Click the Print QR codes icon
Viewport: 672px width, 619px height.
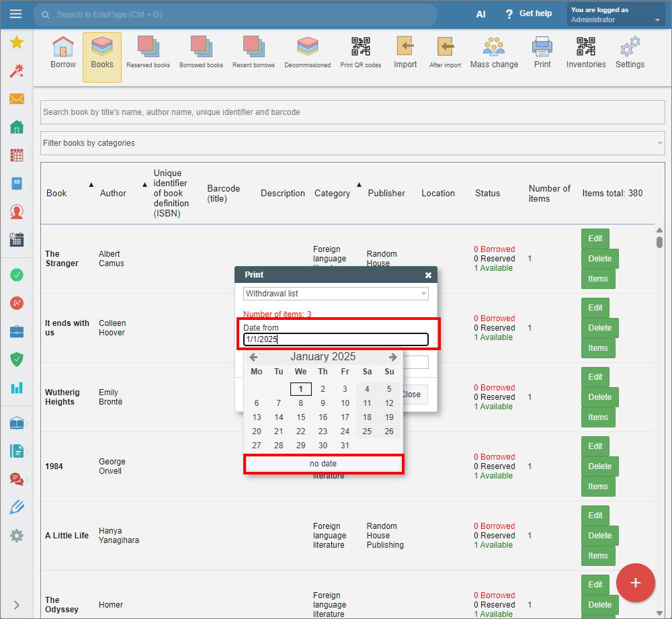pyautogui.click(x=360, y=53)
